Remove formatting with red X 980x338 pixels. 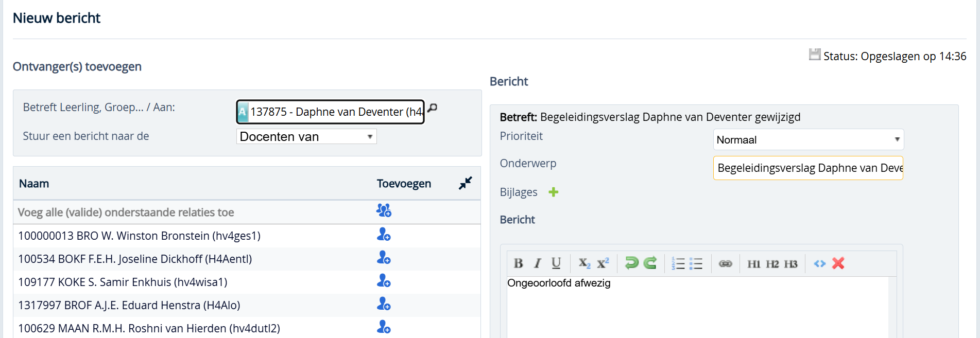pos(838,263)
